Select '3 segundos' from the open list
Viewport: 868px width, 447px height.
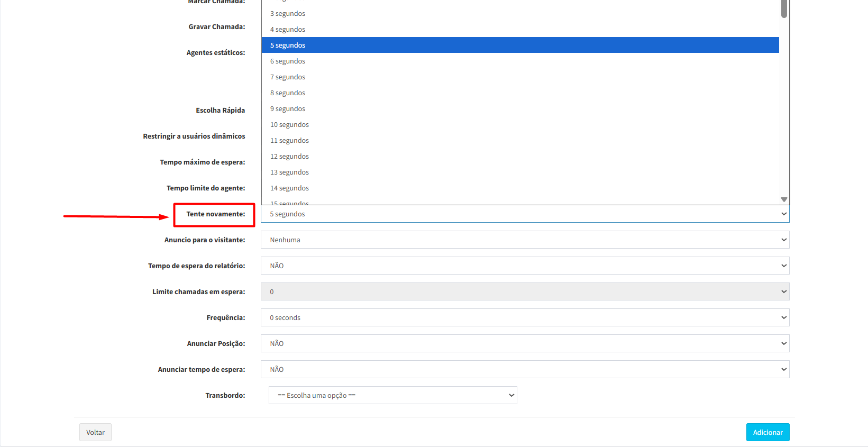coord(288,14)
